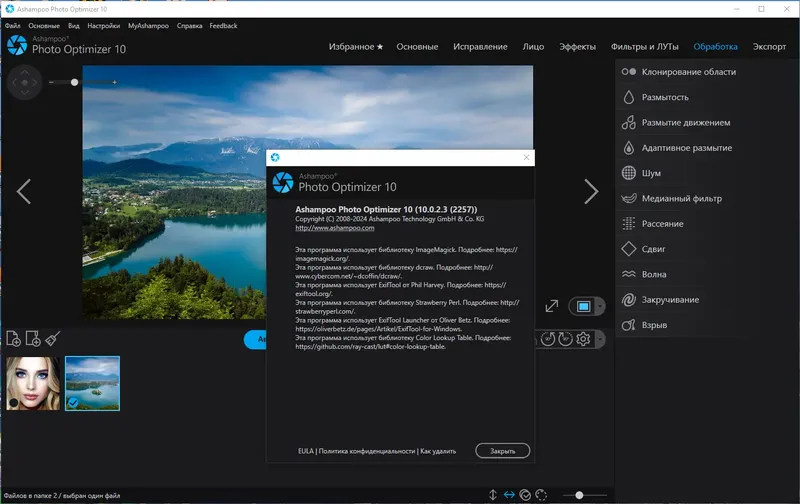Open the Вид menu

tap(73, 26)
